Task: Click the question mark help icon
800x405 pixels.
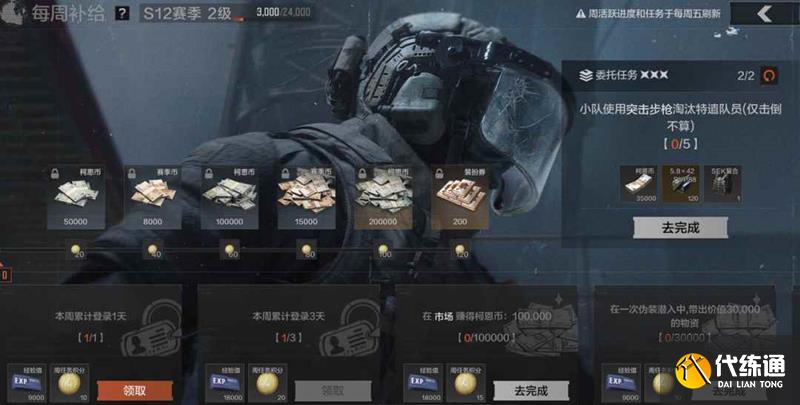Action: [x=122, y=13]
